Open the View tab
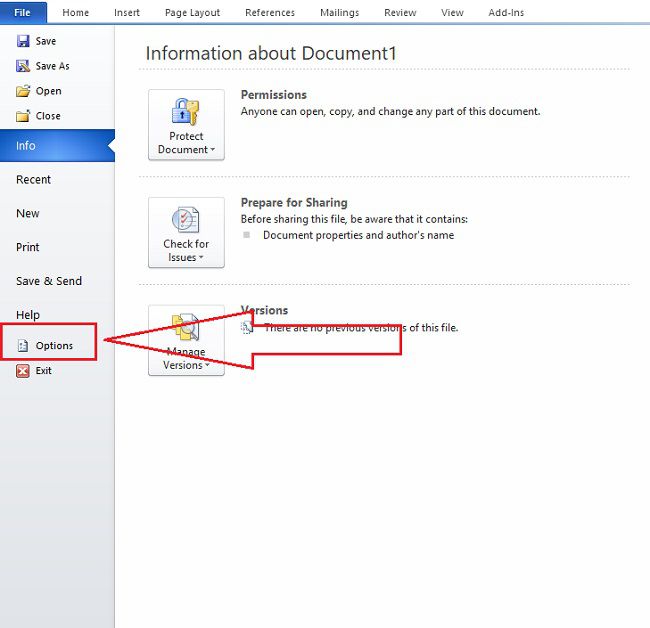Image resolution: width=650 pixels, height=628 pixels. (452, 13)
